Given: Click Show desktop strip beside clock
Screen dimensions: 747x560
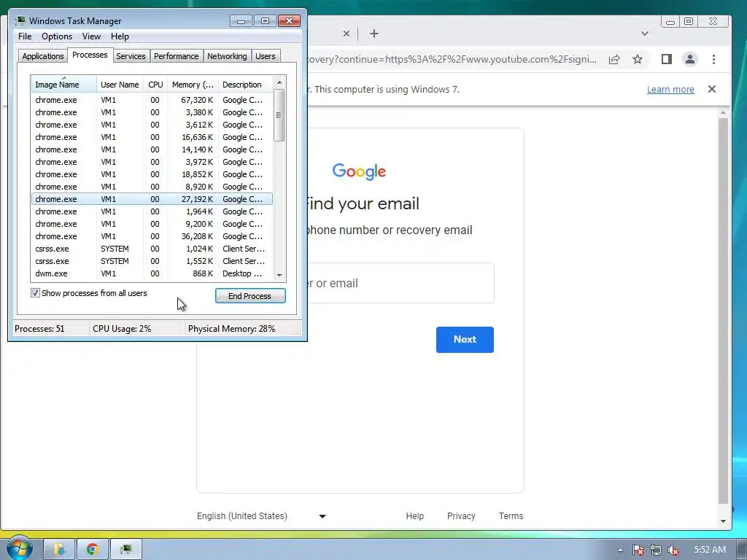Looking at the screenshot, I should [741, 550].
